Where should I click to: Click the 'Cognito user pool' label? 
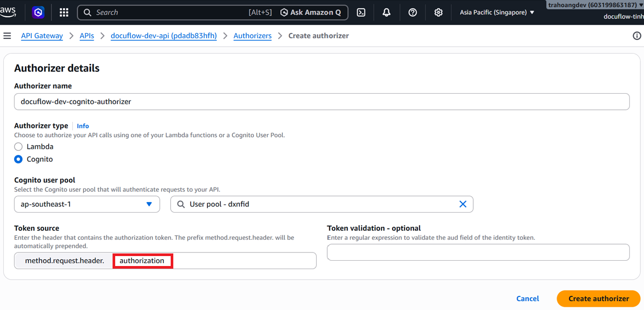45,180
